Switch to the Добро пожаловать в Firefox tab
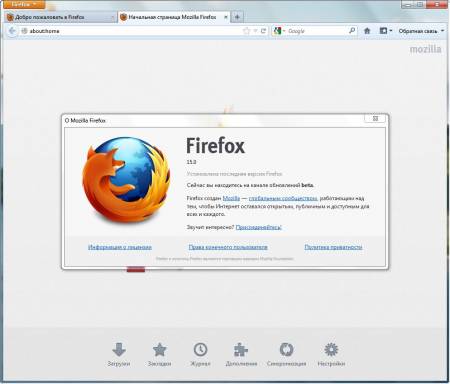Viewport: 450px width, 384px height. (60, 17)
